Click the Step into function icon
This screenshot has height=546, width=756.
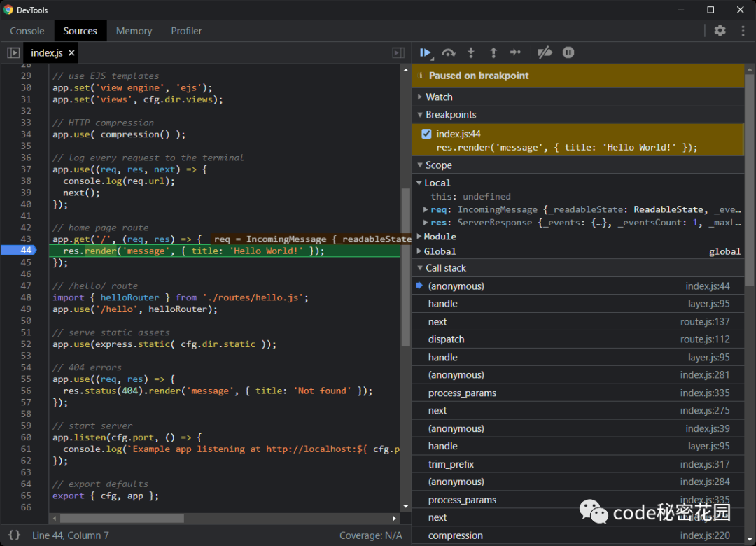pyautogui.click(x=471, y=52)
